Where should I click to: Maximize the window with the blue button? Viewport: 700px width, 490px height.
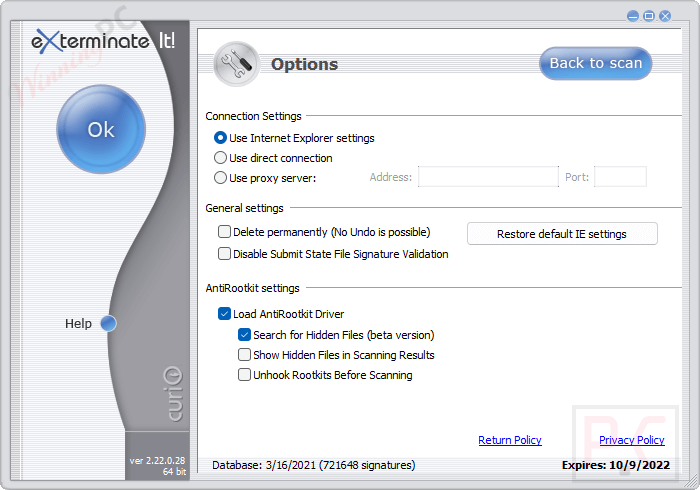coord(649,17)
